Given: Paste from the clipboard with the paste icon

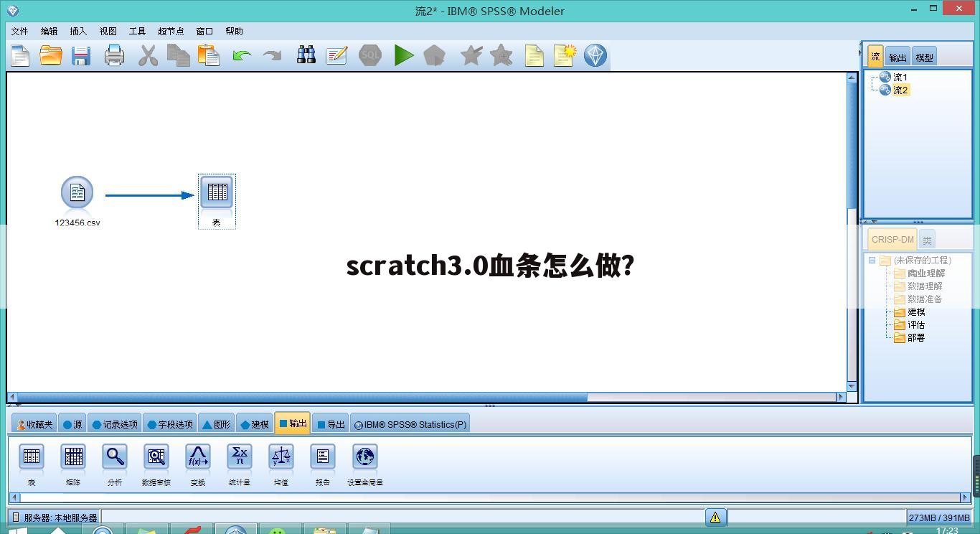Looking at the screenshot, I should [208, 55].
